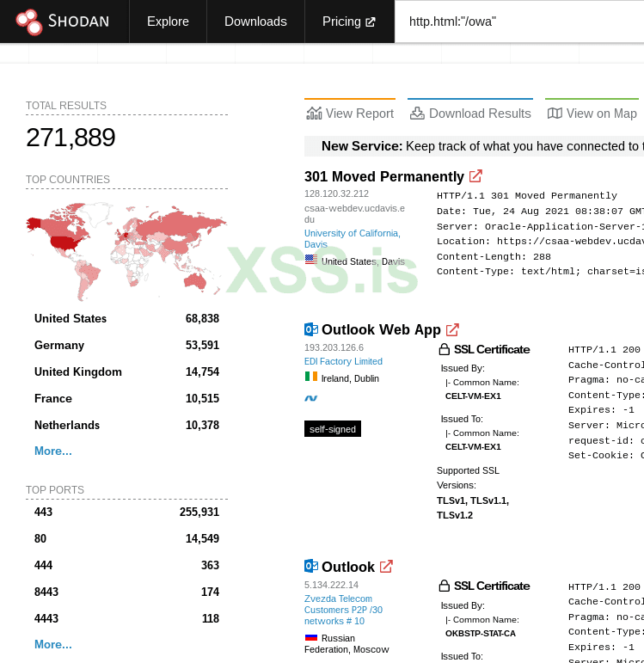The height and width of the screenshot is (663, 644).
Task: Click the external-link icon beside Pricing
Action: [371, 22]
